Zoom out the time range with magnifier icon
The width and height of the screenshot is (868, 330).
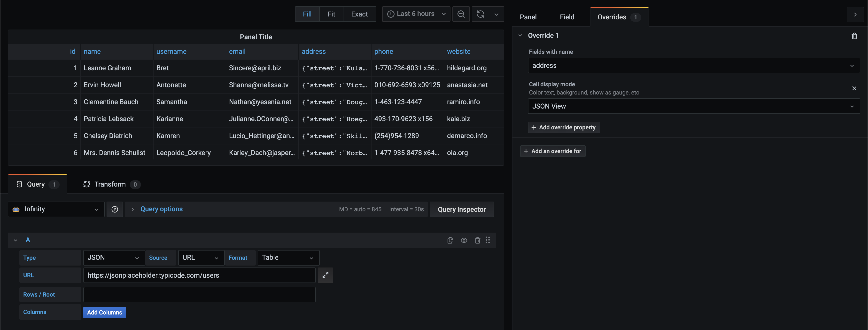click(461, 14)
